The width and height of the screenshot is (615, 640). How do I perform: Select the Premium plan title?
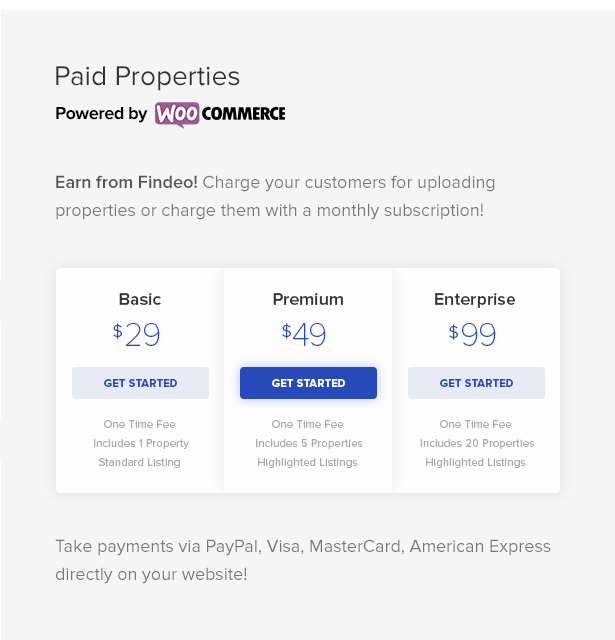[308, 299]
